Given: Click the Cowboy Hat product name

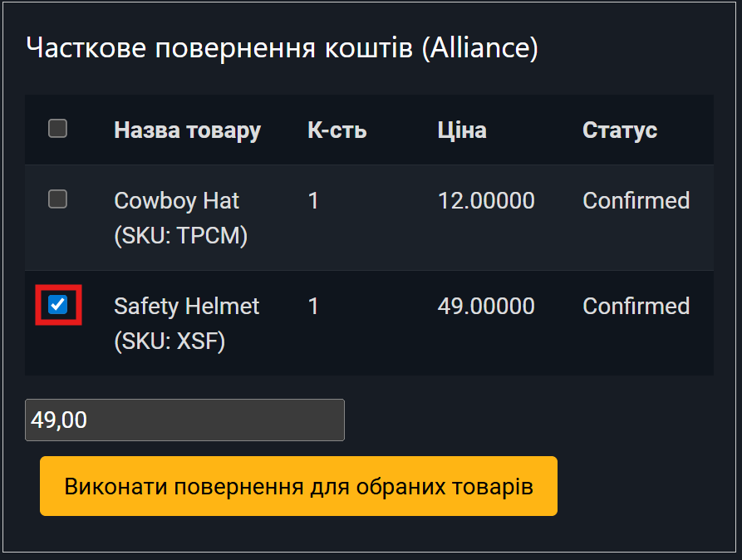Looking at the screenshot, I should [176, 201].
